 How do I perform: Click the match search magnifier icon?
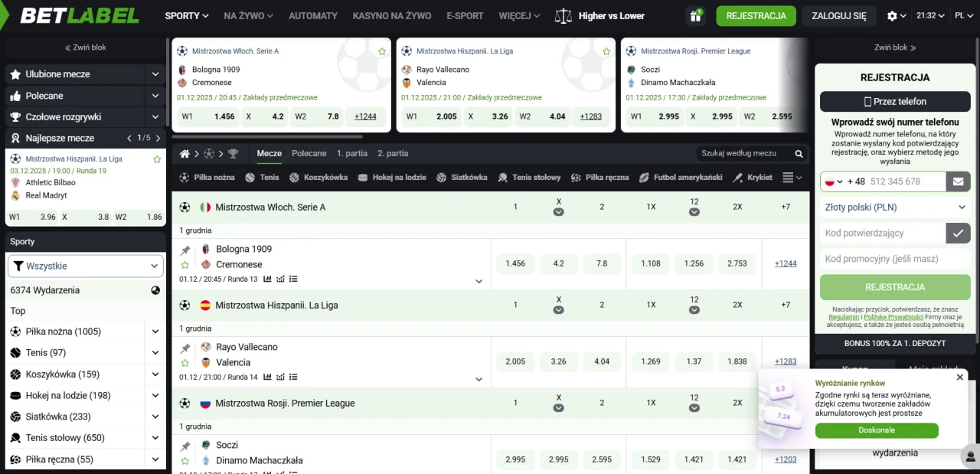click(x=798, y=153)
